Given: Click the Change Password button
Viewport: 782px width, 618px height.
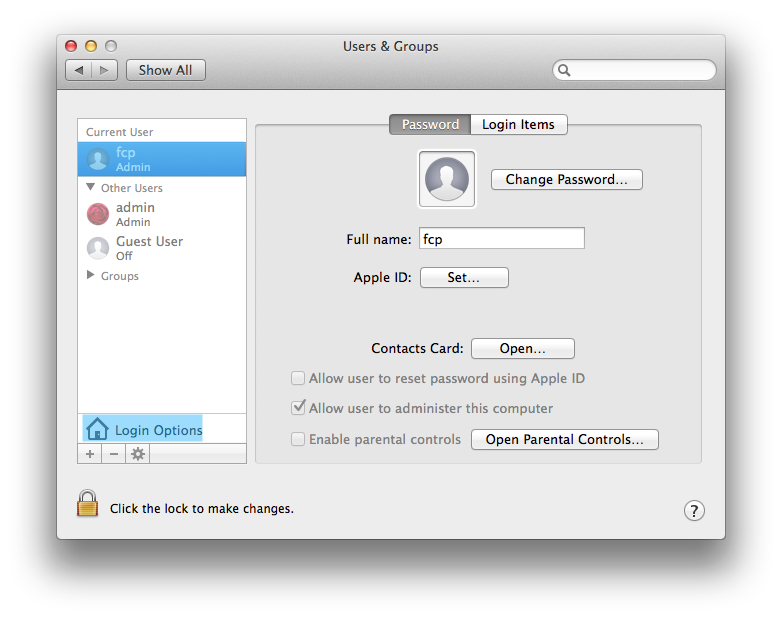Looking at the screenshot, I should pos(567,180).
